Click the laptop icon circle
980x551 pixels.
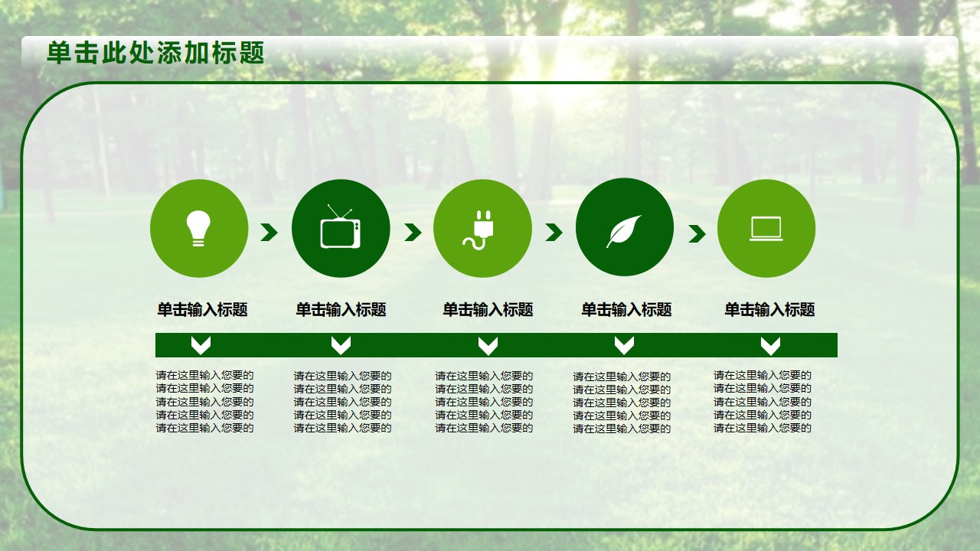click(x=766, y=228)
